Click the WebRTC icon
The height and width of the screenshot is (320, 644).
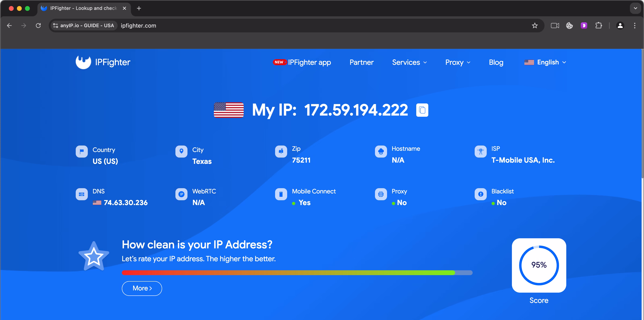(x=181, y=194)
